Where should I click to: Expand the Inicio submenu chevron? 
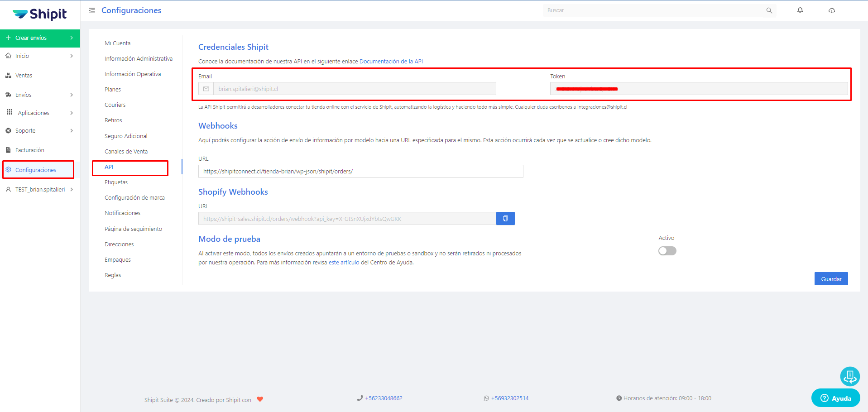tap(72, 56)
